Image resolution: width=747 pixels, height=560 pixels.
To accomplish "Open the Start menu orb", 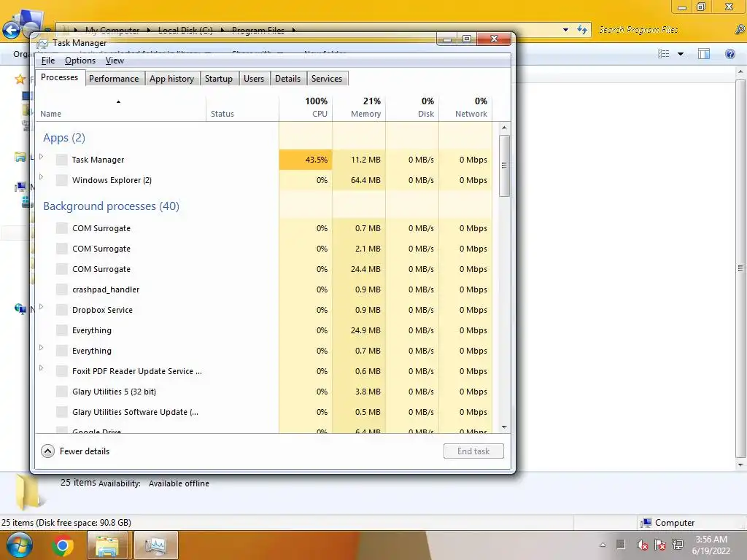I will [20, 545].
